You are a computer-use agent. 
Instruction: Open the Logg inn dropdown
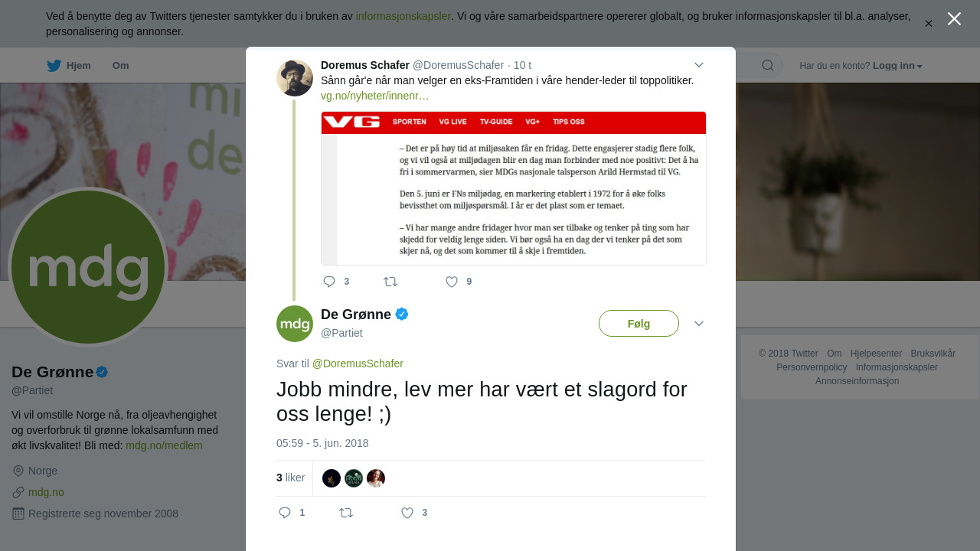pos(897,66)
